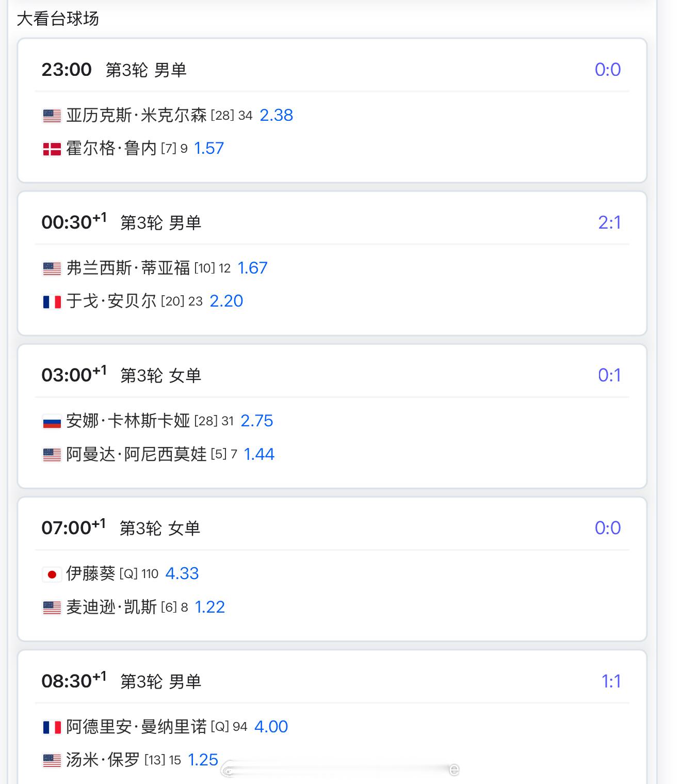Open the 2:1 score of the 00:30 match
The height and width of the screenshot is (784, 681).
pos(609,222)
